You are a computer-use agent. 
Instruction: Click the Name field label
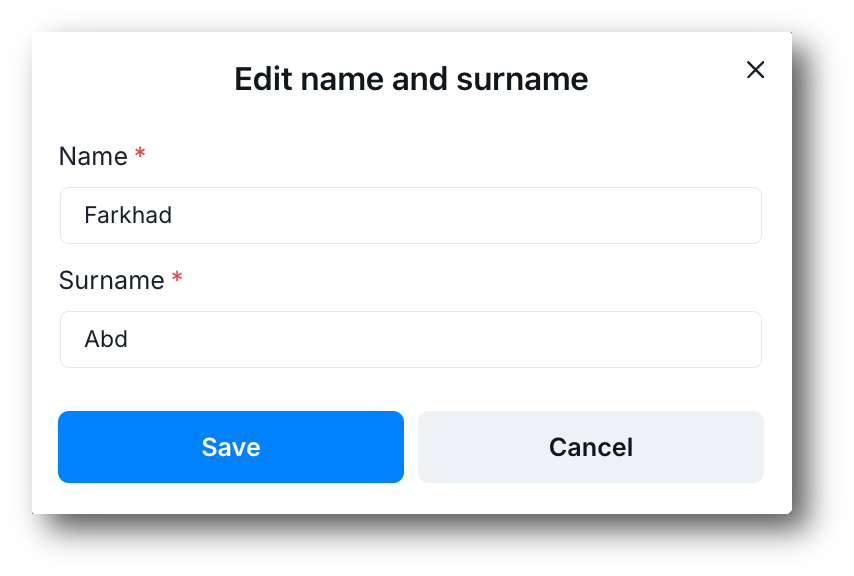(x=91, y=156)
